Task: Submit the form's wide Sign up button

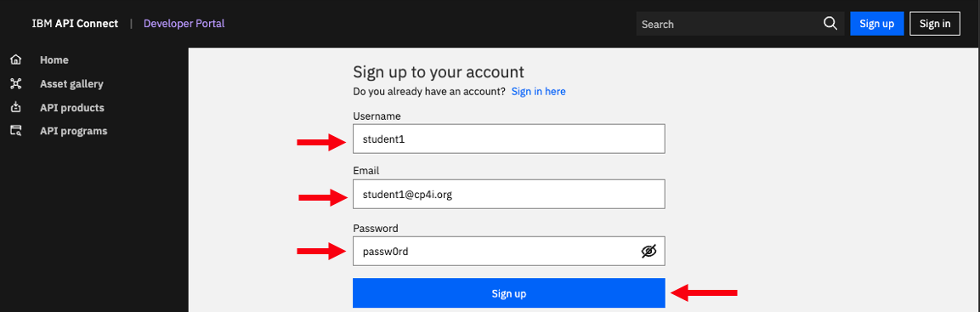Action: click(509, 293)
